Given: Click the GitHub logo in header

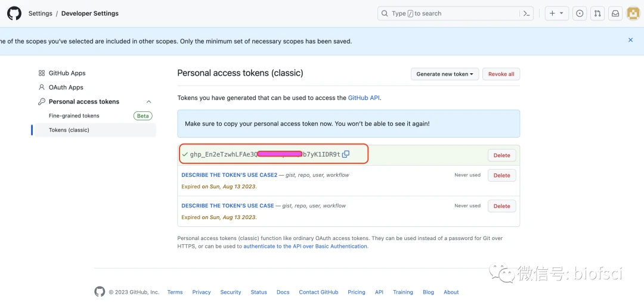Looking at the screenshot, I should coord(14,13).
